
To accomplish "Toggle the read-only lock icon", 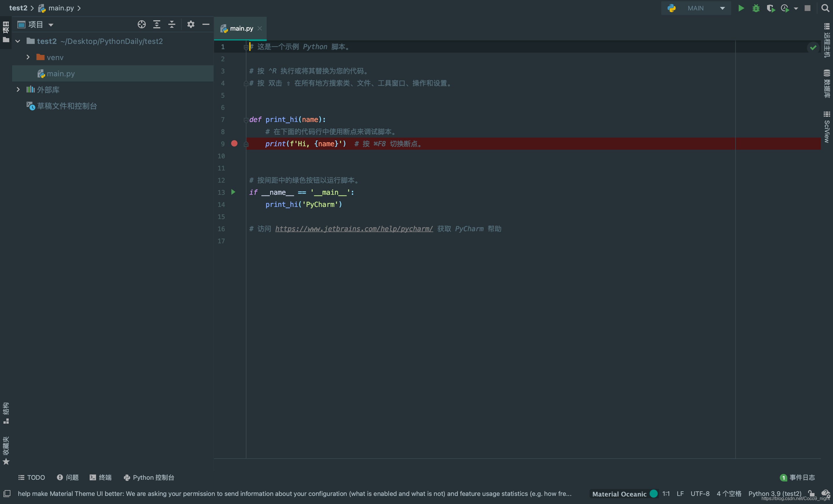I will [811, 494].
